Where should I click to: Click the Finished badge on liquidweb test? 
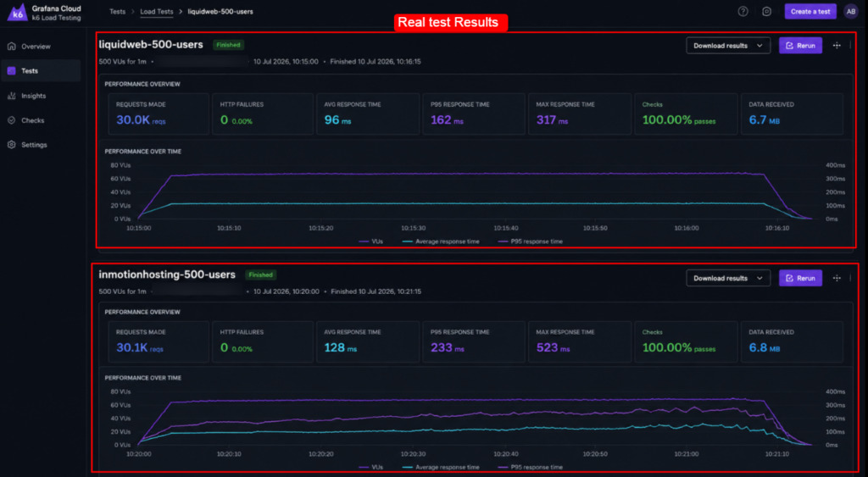tap(228, 45)
